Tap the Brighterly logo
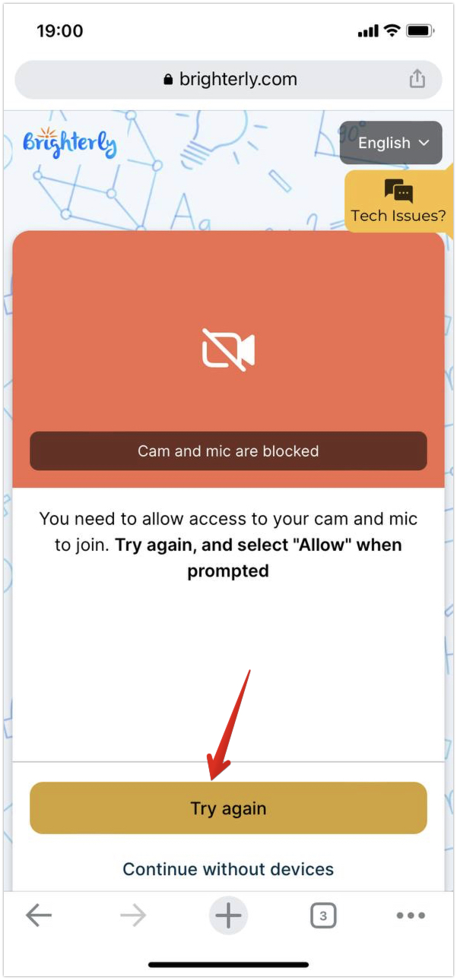 coord(69,142)
